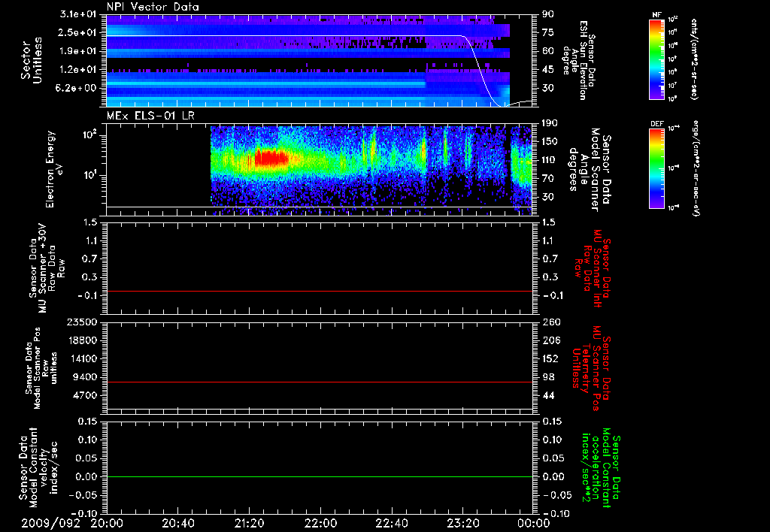Click the "21:20" time axis label
Screen dimensions: 770x532
[249, 523]
